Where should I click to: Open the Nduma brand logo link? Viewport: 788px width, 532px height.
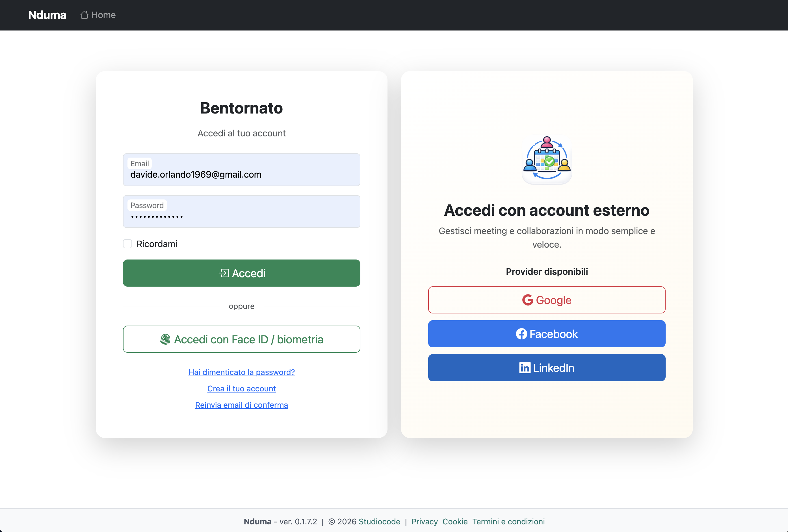[47, 15]
